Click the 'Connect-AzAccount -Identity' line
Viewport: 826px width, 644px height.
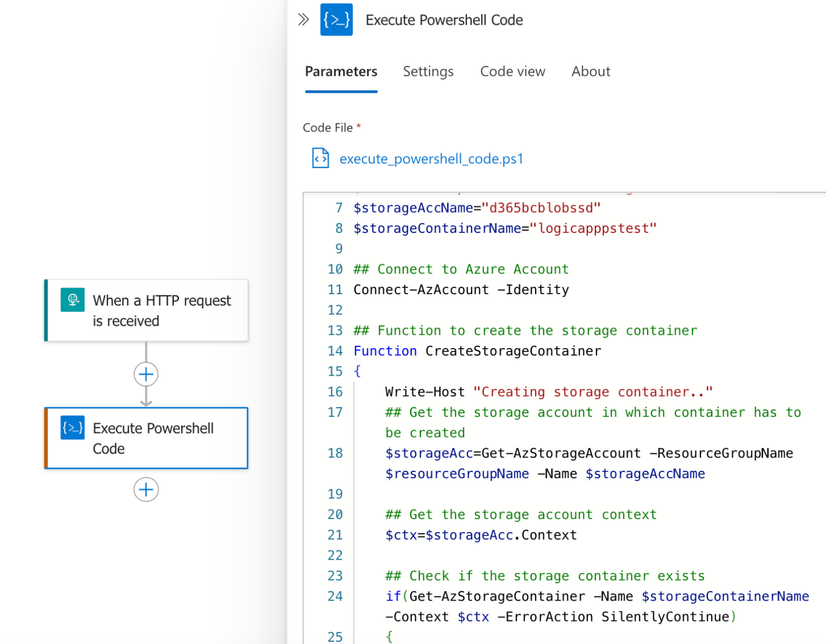tap(461, 290)
